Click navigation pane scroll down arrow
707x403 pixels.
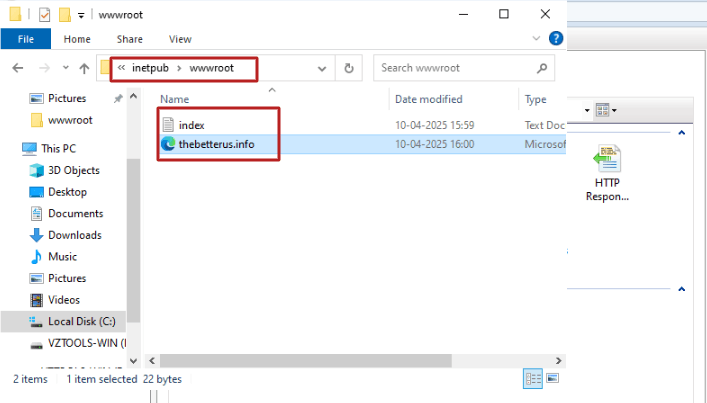tap(133, 361)
